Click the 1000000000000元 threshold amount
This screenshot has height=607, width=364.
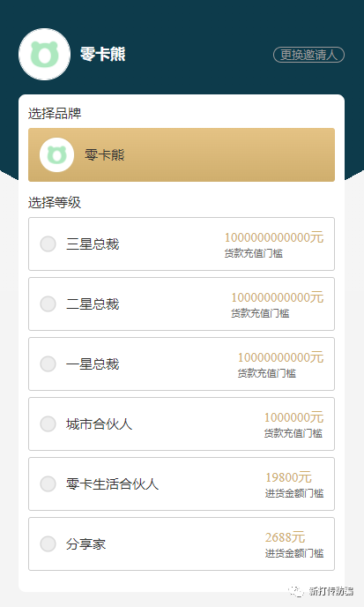274,237
